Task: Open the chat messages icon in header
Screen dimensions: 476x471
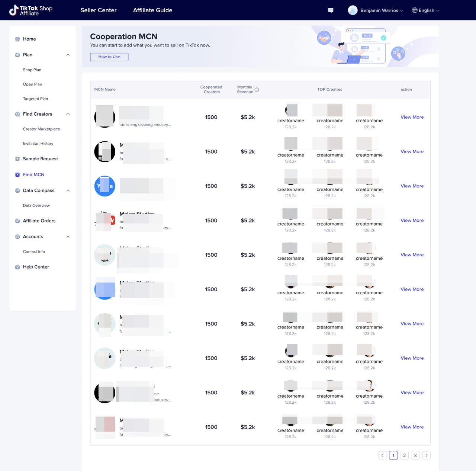Action: pos(331,10)
